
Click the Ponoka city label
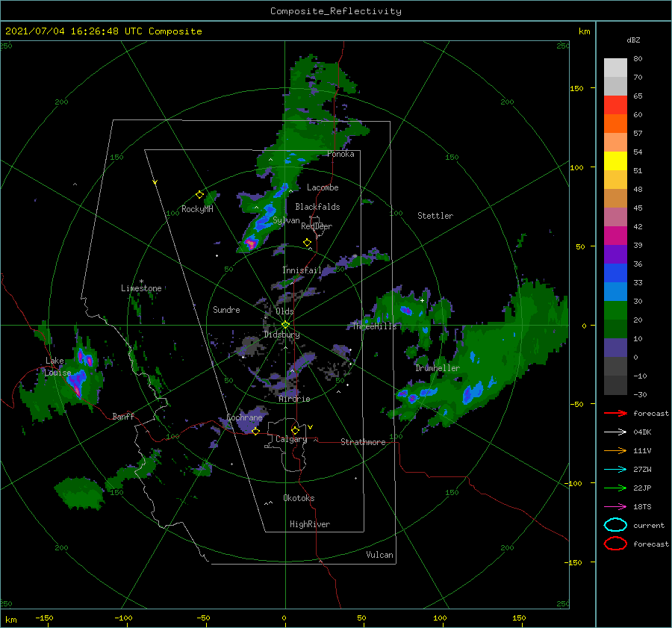click(x=340, y=154)
